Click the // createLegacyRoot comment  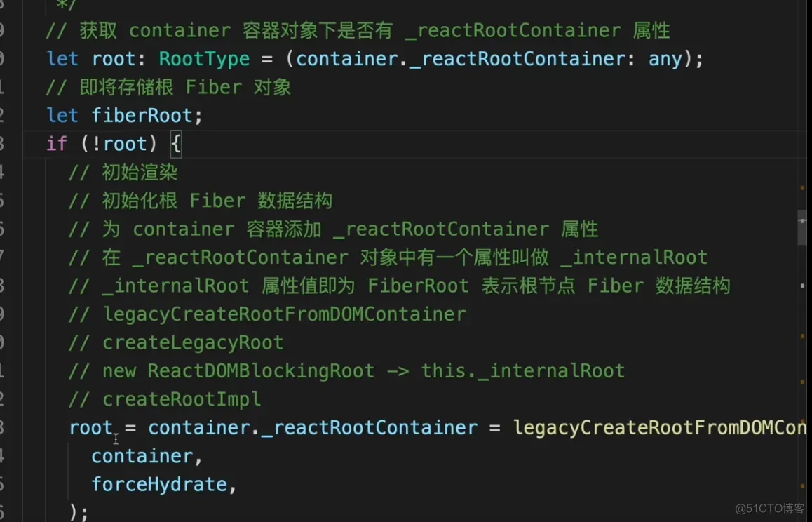(x=176, y=342)
